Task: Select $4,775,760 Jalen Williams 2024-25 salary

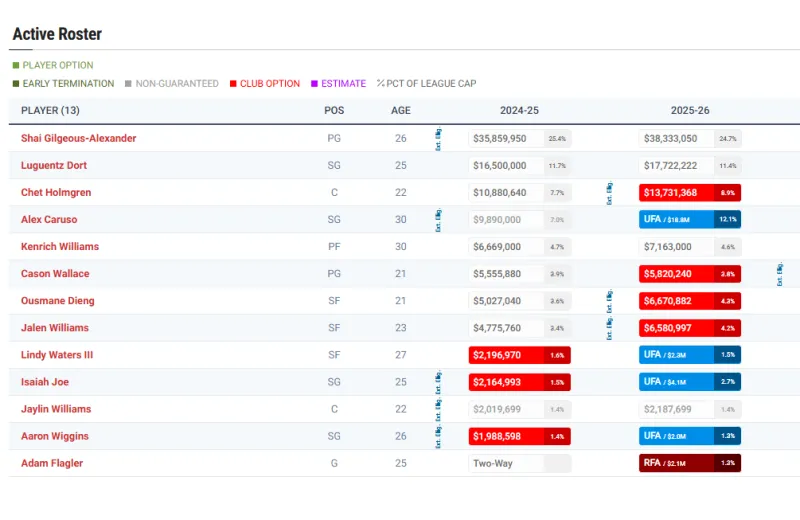Action: (x=519, y=328)
